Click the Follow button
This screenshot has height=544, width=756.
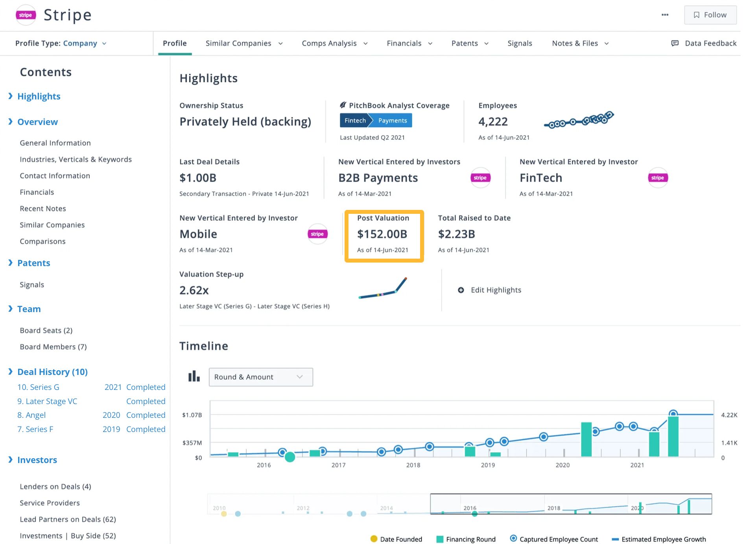coord(710,15)
